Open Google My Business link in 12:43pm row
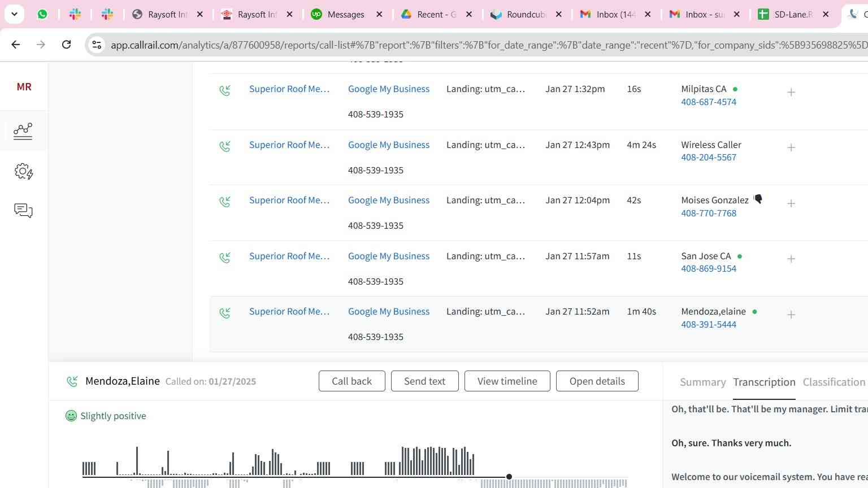 [389, 145]
